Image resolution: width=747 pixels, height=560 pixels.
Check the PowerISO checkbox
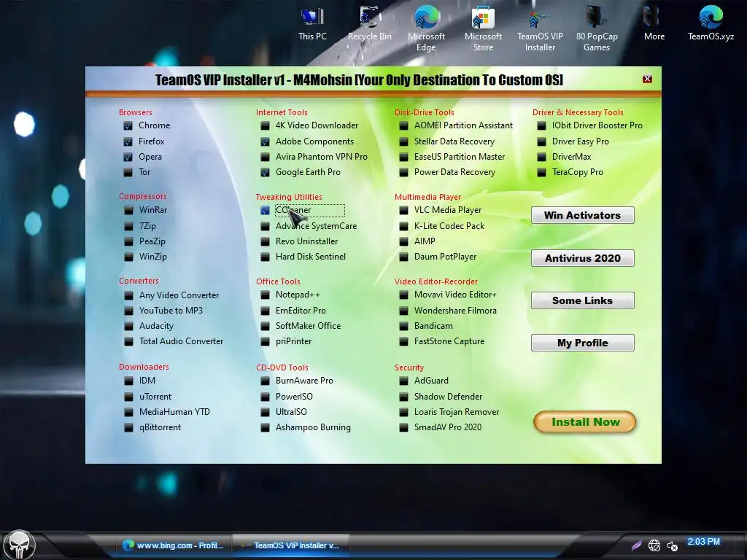coord(266,397)
